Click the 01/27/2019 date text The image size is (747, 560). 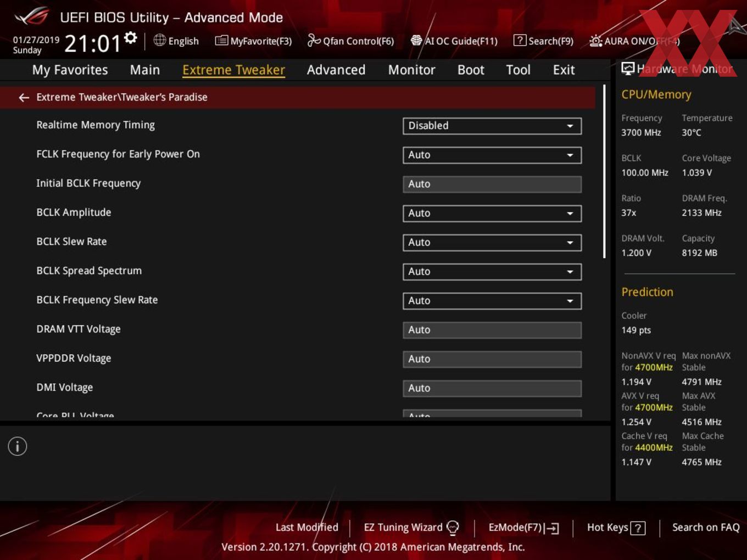(x=36, y=40)
